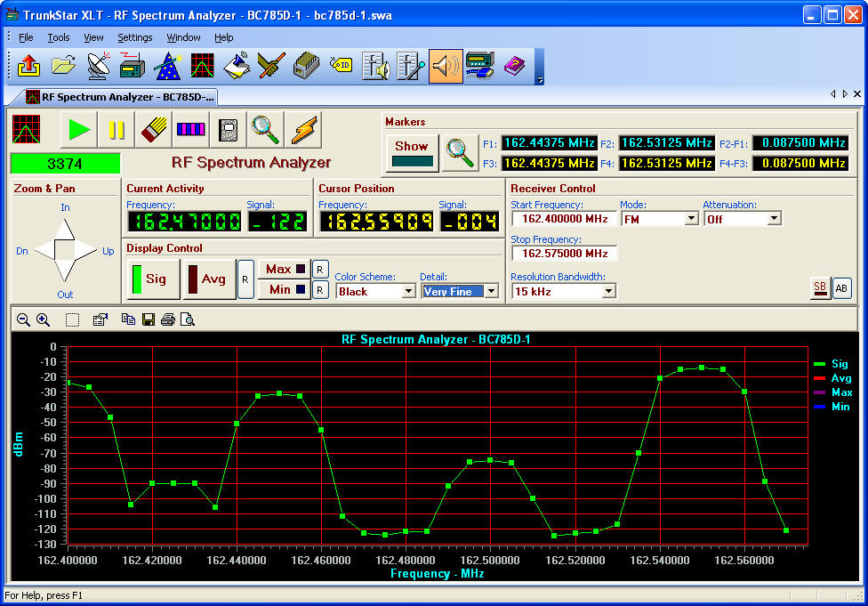
Task: Print the chart with printer icon
Action: pyautogui.click(x=168, y=319)
